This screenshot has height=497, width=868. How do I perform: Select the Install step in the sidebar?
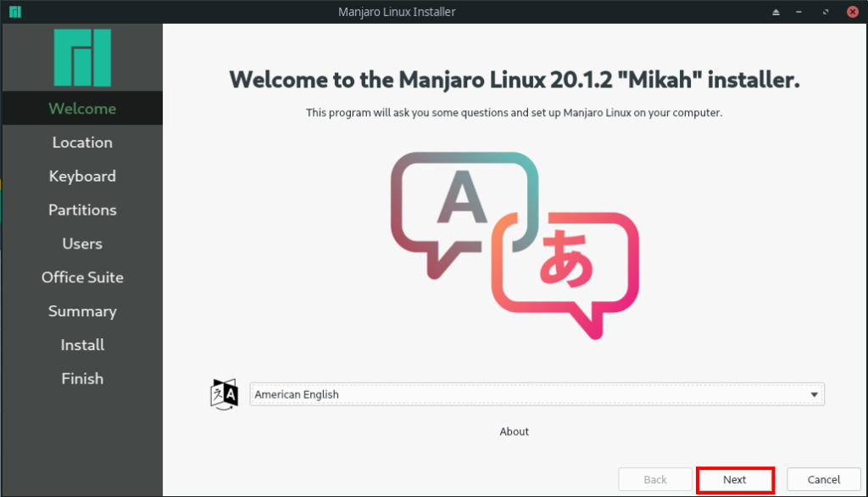pyautogui.click(x=82, y=344)
